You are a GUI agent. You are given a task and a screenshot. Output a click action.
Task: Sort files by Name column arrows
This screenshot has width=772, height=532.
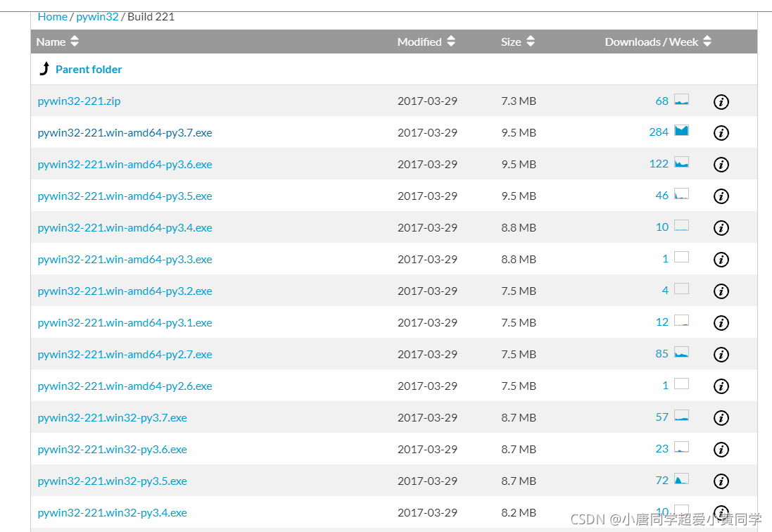click(x=75, y=42)
